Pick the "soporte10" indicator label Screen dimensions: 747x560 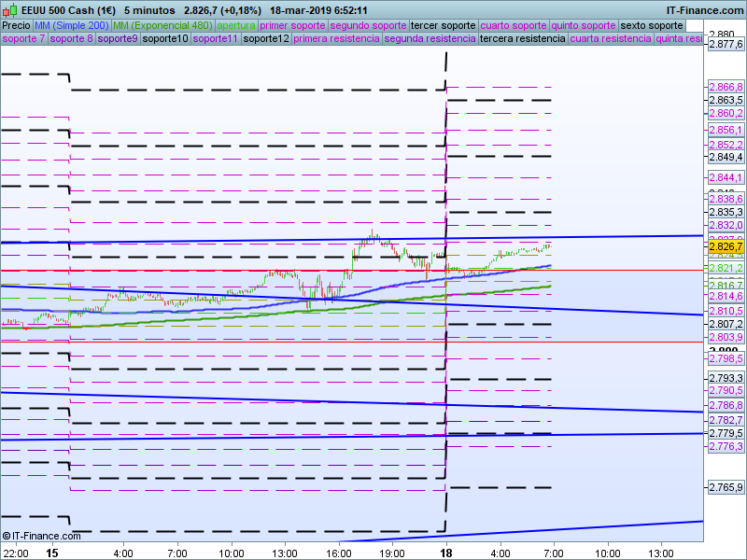click(x=165, y=38)
